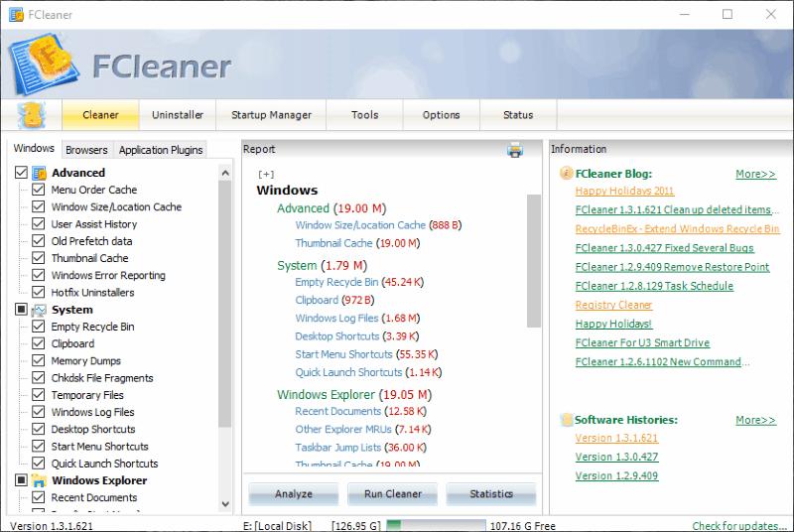Screen dimensions: 794x532
Task: Uncheck Menu Order Cache
Action: 38,190
